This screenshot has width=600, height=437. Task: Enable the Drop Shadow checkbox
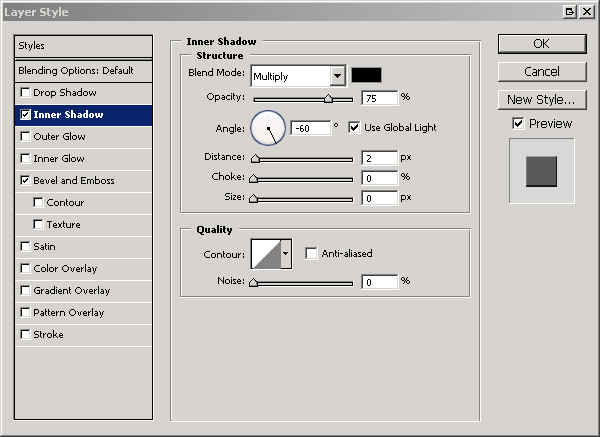25,93
